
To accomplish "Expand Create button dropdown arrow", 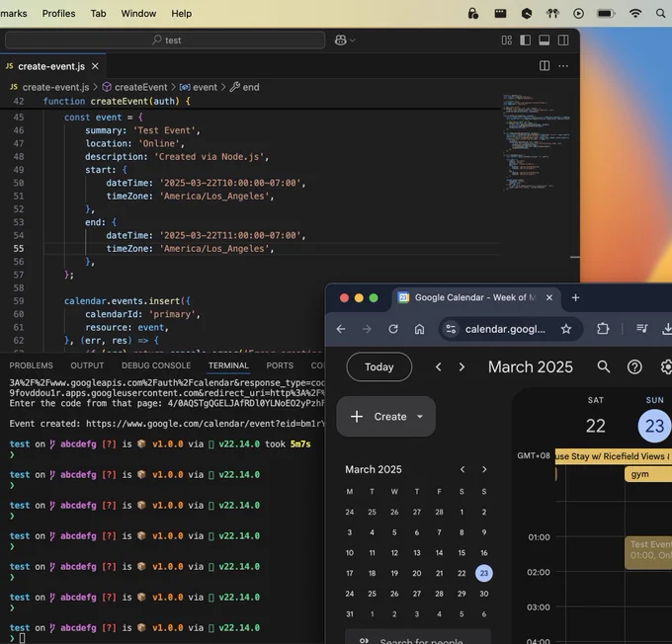I will pyautogui.click(x=420, y=417).
